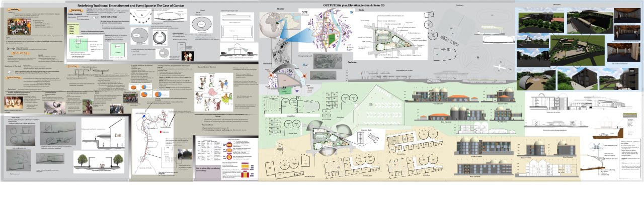Click the Africa globe map graphic

tap(270, 25)
